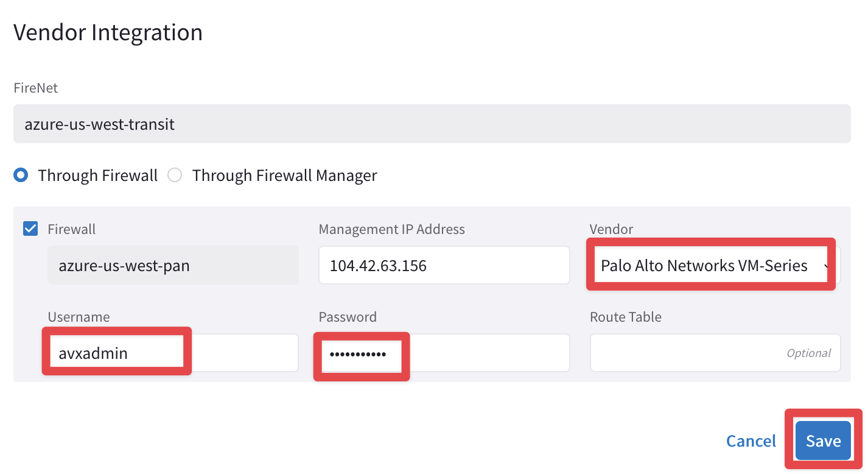Click the Username label
Screen dimensions: 868x474
[x=79, y=317]
